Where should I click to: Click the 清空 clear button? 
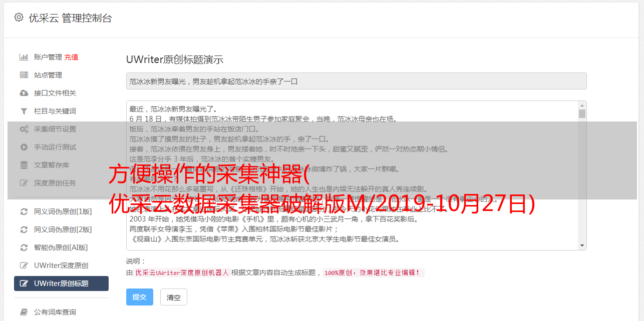tap(174, 297)
